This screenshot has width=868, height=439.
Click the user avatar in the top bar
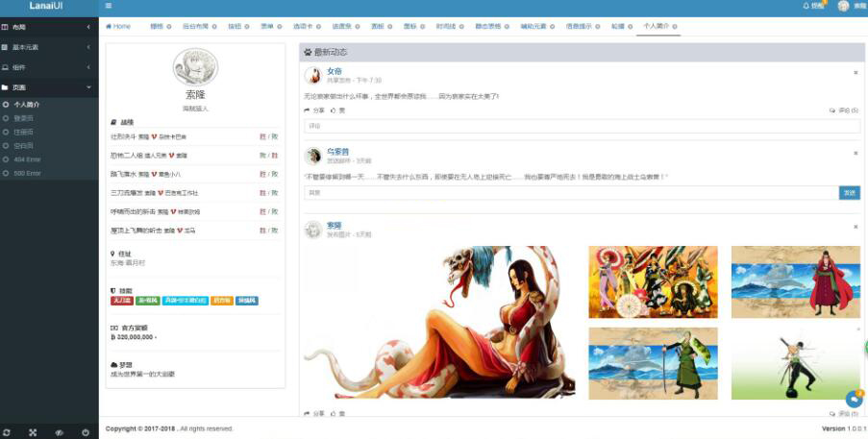pos(843,6)
